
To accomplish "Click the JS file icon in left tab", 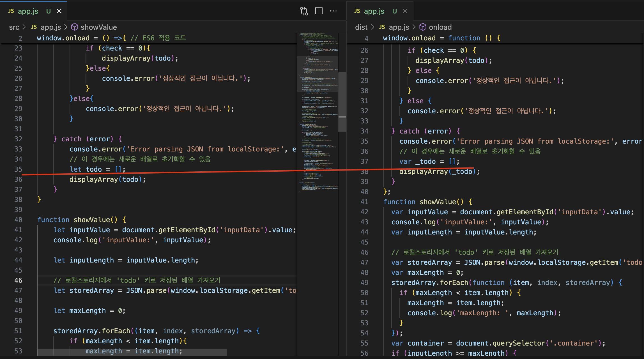I will pos(11,11).
